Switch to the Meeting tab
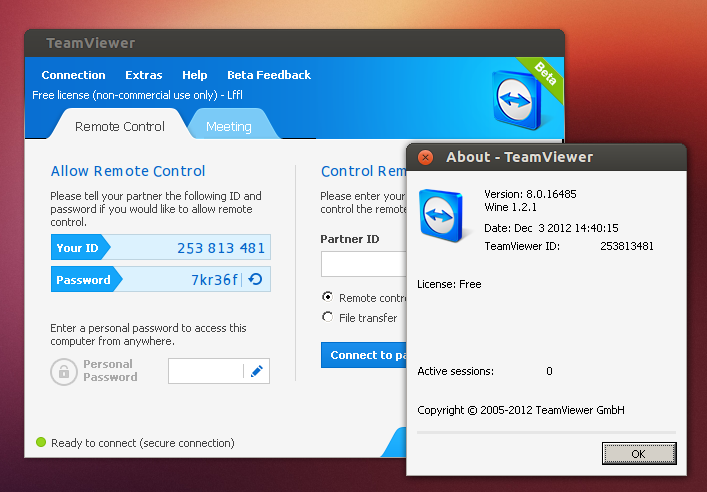This screenshot has width=707, height=492. point(229,127)
